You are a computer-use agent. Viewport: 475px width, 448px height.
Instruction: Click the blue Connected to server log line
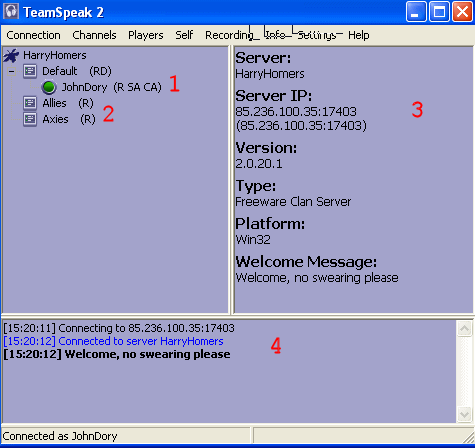click(113, 341)
